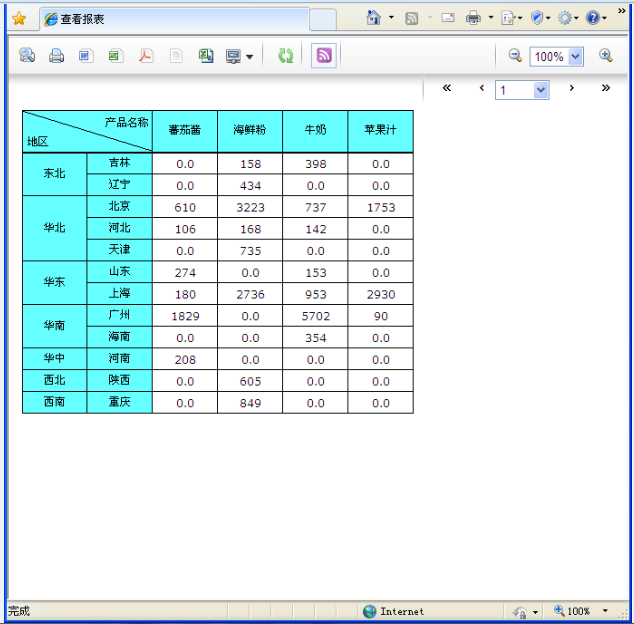634x624 pixels.
Task: Export report as text file
Action: pos(176,55)
